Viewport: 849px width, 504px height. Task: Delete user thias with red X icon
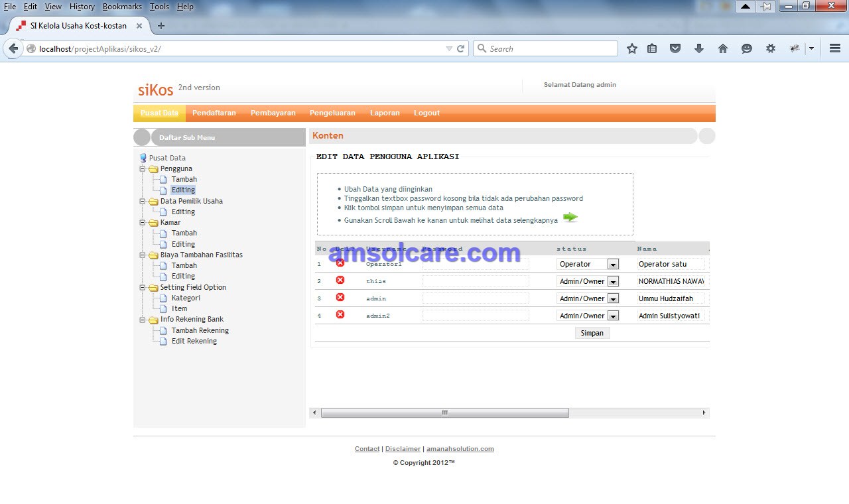(x=340, y=280)
